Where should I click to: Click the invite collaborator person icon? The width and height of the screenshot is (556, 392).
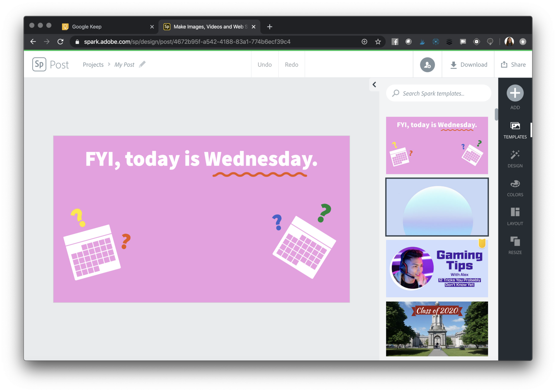point(427,64)
